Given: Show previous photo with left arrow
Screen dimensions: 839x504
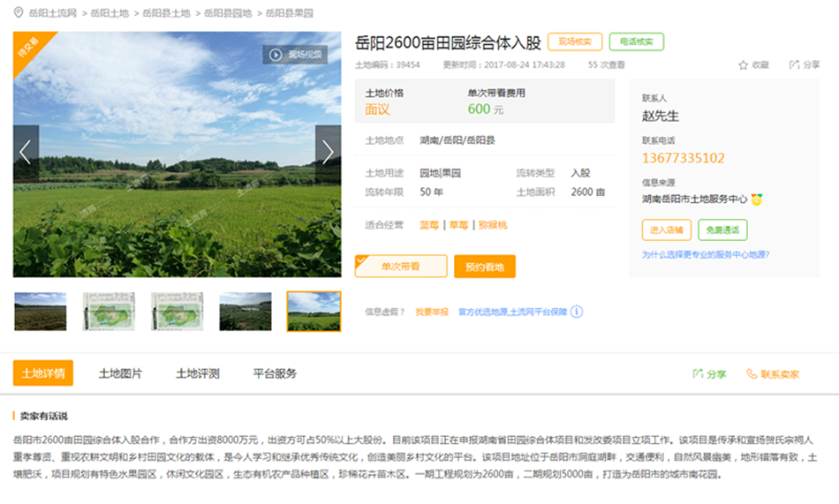Looking at the screenshot, I should 26,154.
